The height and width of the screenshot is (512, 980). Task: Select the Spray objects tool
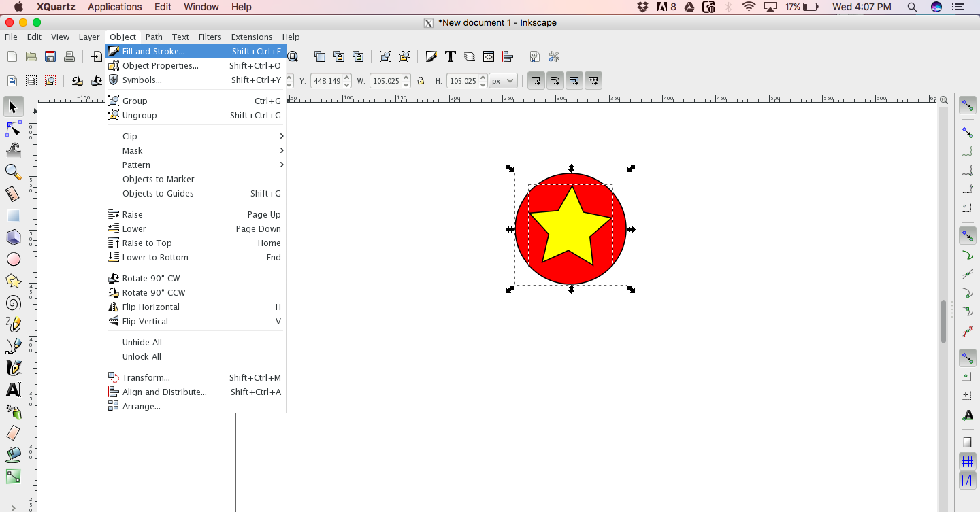pyautogui.click(x=13, y=411)
